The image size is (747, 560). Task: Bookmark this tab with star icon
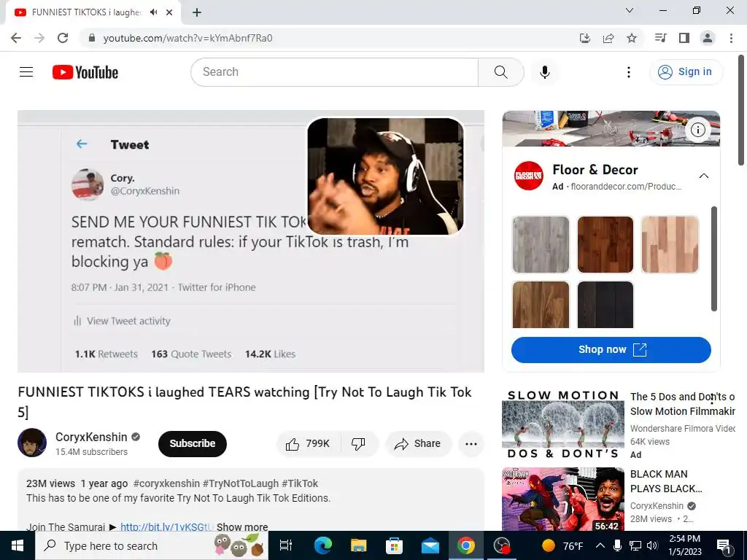(x=632, y=38)
